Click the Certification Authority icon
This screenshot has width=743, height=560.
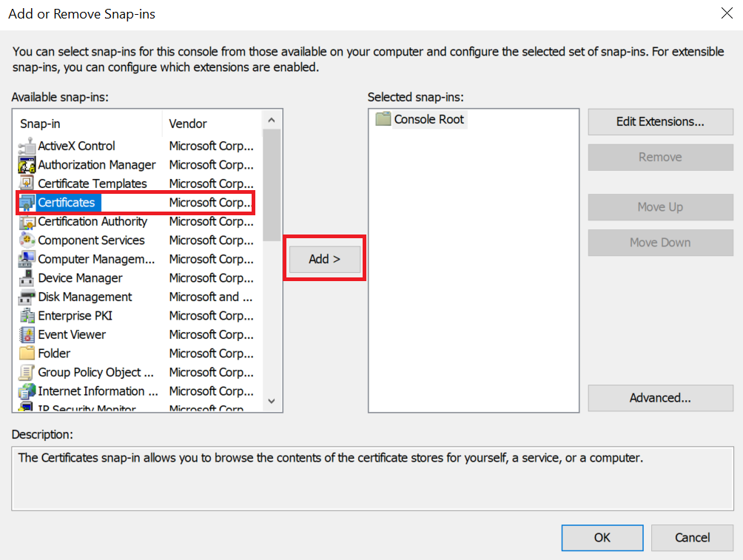pyautogui.click(x=27, y=221)
